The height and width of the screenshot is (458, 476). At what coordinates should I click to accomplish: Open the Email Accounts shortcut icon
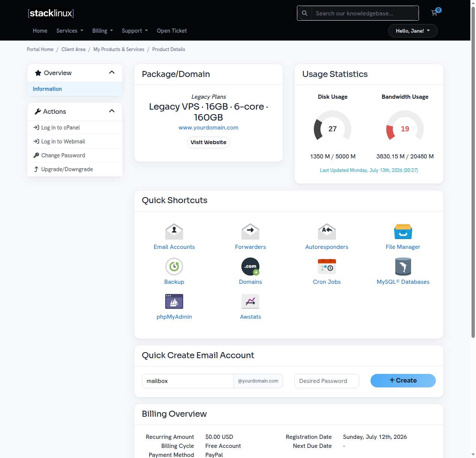click(x=174, y=232)
